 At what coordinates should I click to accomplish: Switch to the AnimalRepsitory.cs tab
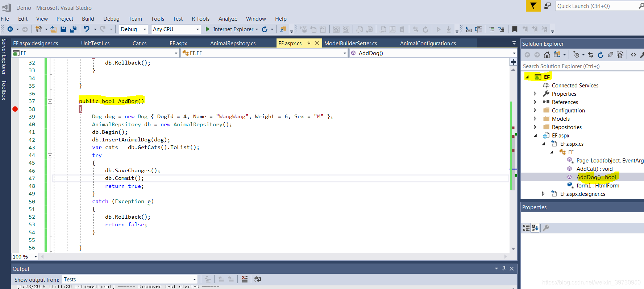(x=233, y=44)
